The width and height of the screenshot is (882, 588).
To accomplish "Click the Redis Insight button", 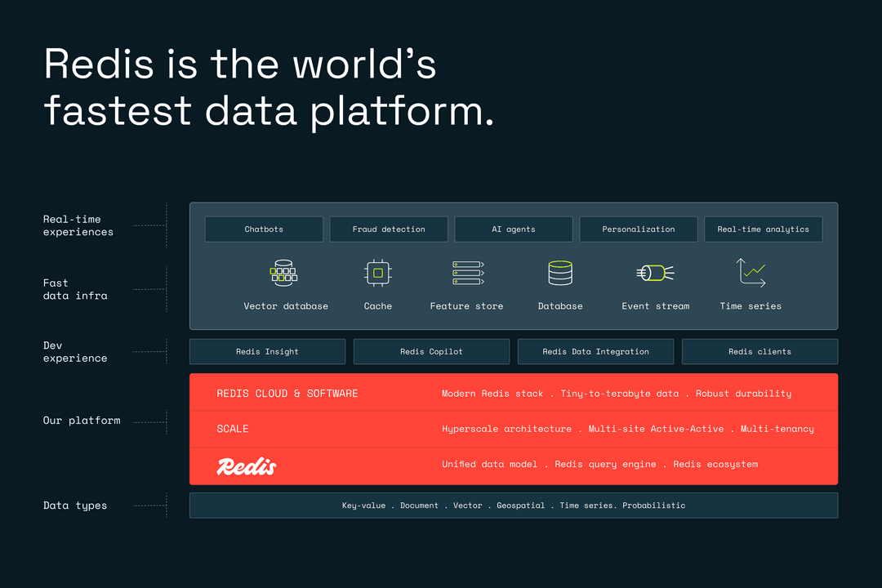I will (x=267, y=351).
